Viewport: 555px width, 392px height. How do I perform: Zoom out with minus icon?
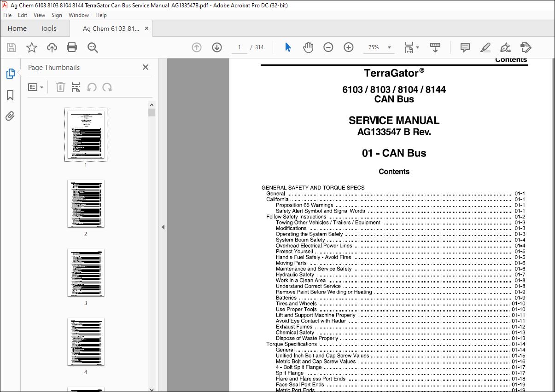[x=328, y=47]
